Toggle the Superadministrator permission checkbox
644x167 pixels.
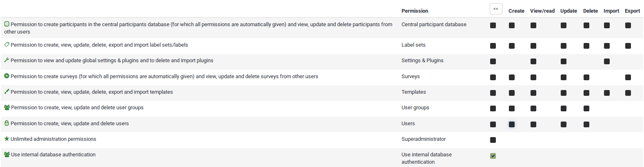[x=493, y=140]
